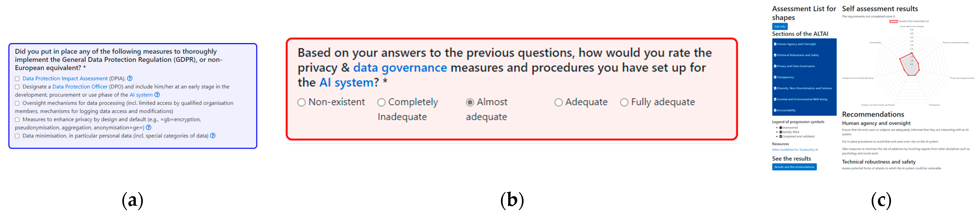Screen dimensions: 980x216
Task: Tick the Oversight mechanisms for data processing checkbox
Action: click(x=17, y=103)
